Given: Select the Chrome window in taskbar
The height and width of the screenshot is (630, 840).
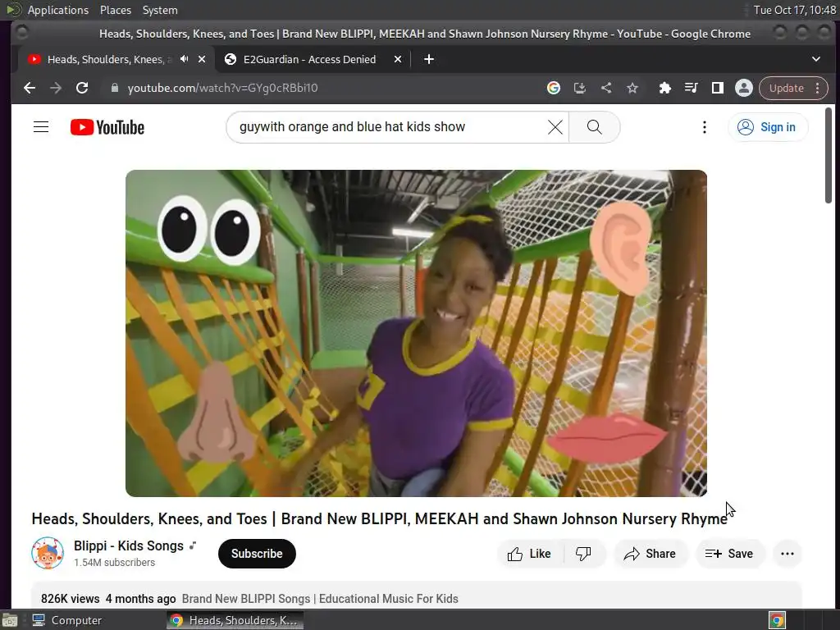Looking at the screenshot, I should pos(235,620).
